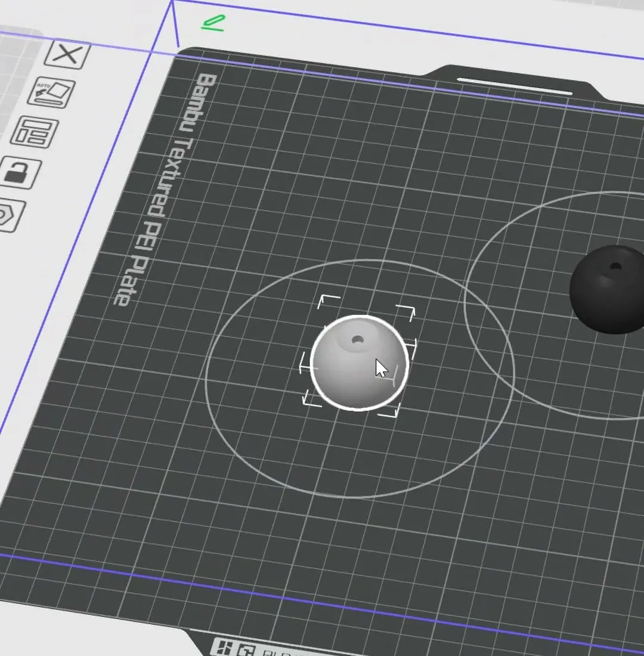Click the X icon to remove the plate
Screen dimensions: 644x656
pyautogui.click(x=67, y=54)
